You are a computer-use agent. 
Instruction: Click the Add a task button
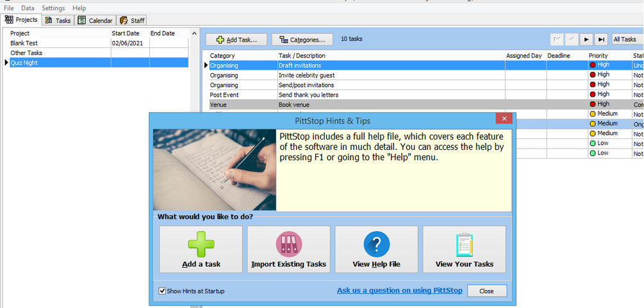coord(201,249)
